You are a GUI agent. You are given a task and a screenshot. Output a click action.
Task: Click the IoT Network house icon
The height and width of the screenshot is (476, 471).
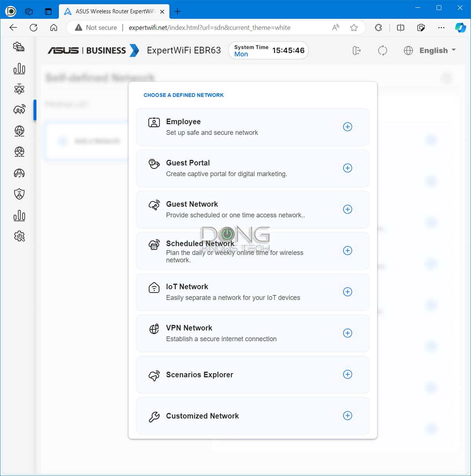[x=154, y=287]
